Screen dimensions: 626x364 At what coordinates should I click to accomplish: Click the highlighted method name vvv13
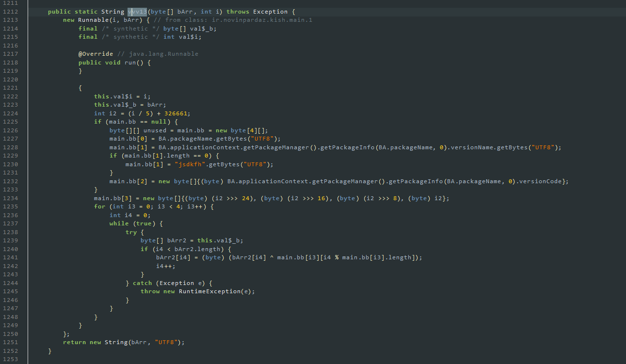coord(137,12)
